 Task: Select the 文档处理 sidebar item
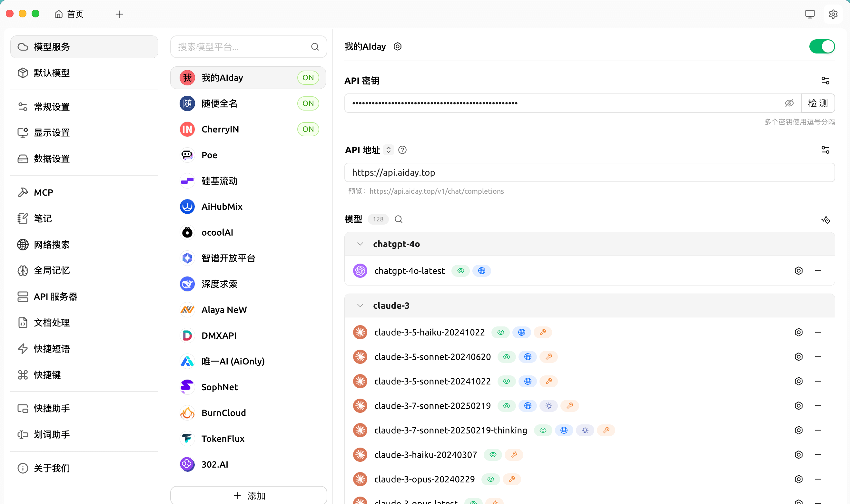(51, 323)
